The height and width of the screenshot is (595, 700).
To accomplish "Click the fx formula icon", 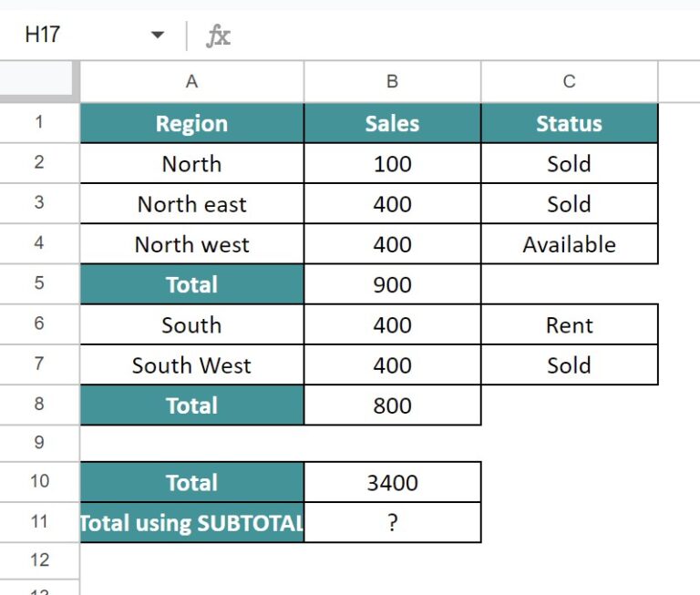I will point(219,36).
